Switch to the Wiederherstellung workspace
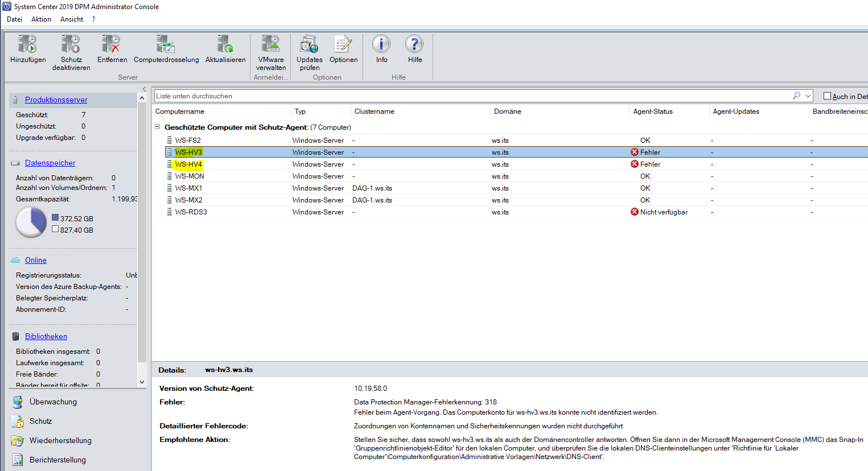The image size is (868, 471). coord(60,440)
